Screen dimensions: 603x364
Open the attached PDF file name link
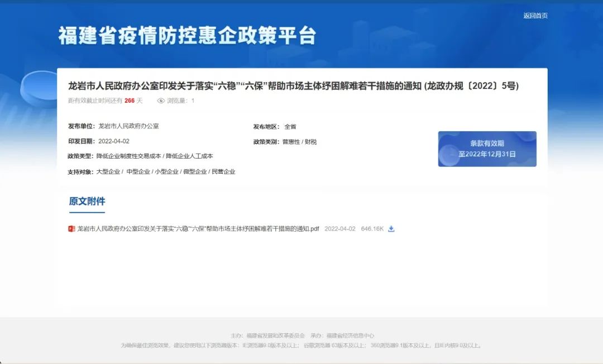[198, 229]
